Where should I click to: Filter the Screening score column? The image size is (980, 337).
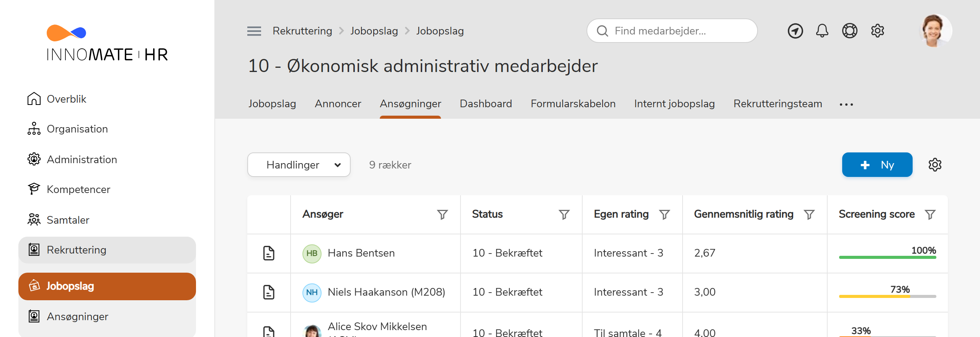tap(930, 214)
